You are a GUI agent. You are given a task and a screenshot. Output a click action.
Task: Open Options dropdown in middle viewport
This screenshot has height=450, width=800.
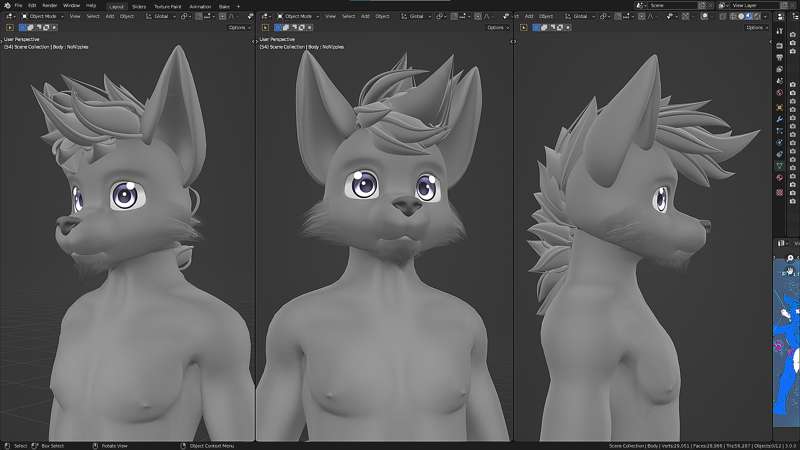coord(498,28)
